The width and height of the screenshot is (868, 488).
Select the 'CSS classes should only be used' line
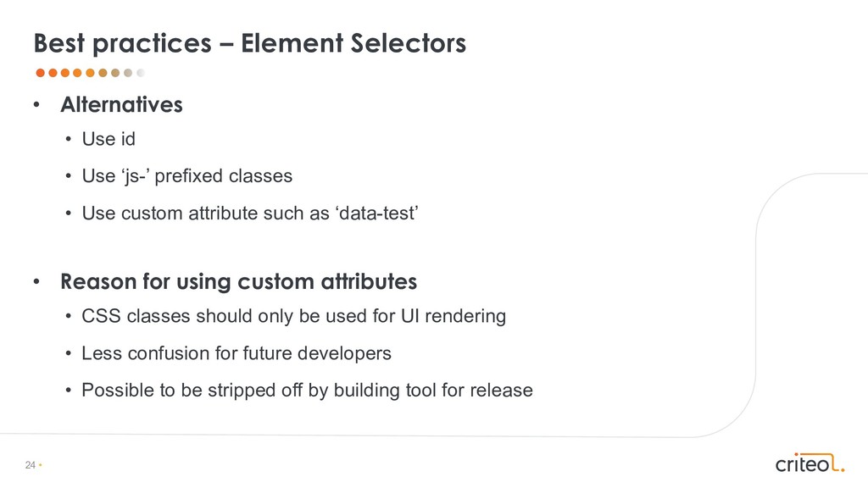293,316
